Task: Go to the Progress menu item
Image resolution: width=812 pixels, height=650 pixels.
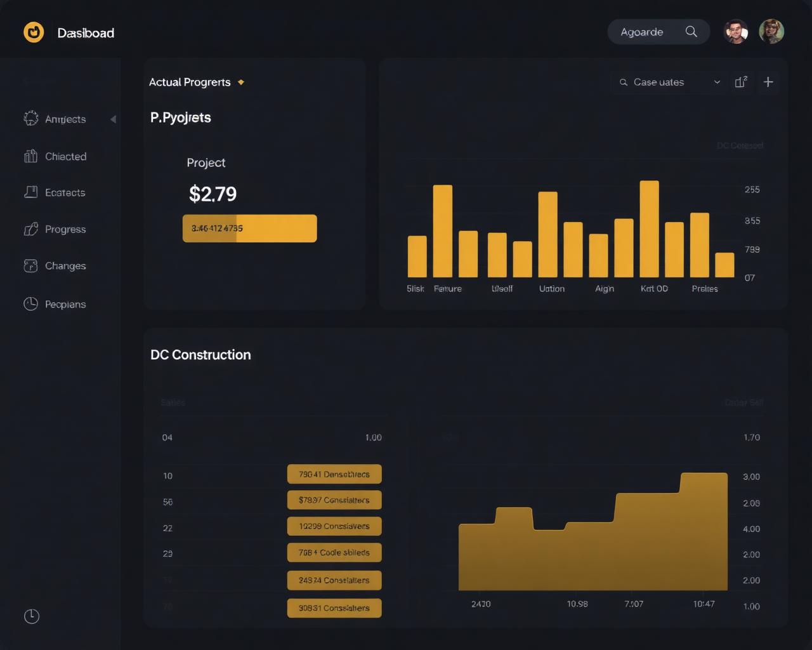Action: point(65,229)
